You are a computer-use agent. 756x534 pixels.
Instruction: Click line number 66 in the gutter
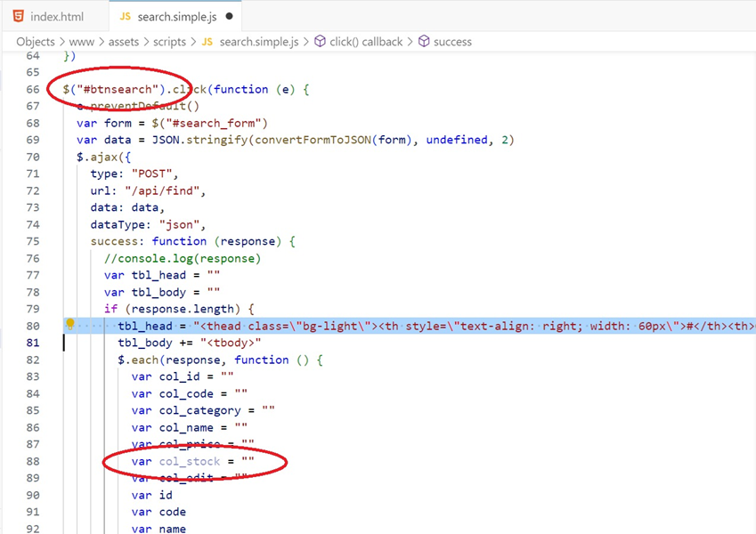click(x=33, y=90)
